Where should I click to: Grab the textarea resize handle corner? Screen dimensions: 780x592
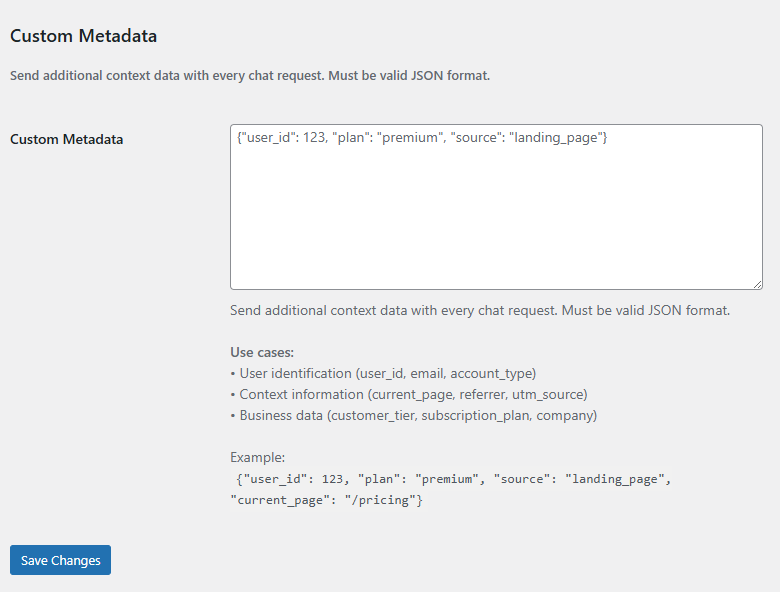(x=757, y=284)
